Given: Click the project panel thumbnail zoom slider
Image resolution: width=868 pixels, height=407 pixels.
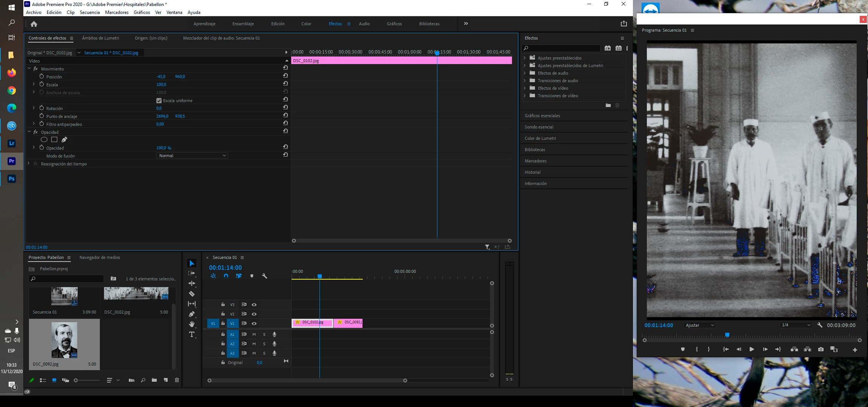Looking at the screenshot, I should (76, 381).
